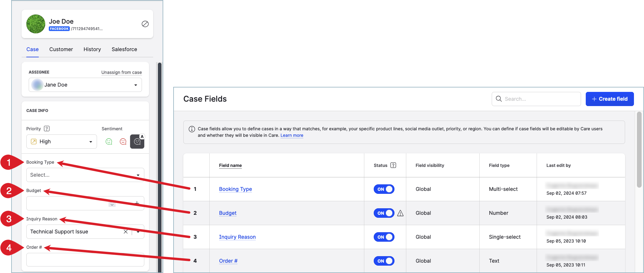The image size is (644, 273).
Task: Open the Status column help icon
Action: coord(393,165)
